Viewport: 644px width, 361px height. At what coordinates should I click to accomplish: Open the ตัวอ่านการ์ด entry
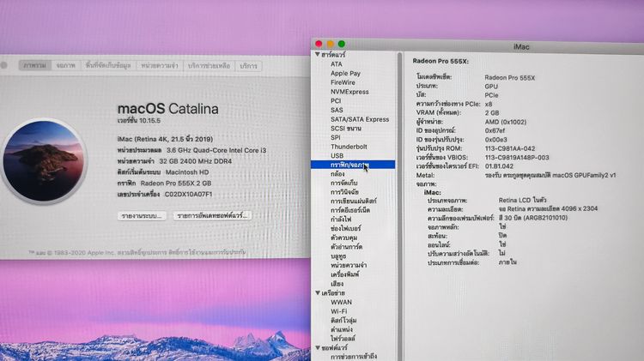click(346, 247)
